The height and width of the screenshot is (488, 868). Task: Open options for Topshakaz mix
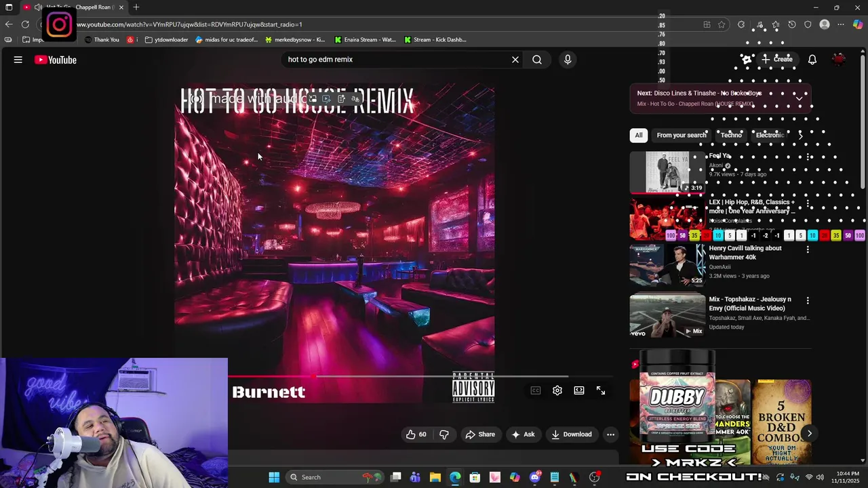click(x=808, y=300)
